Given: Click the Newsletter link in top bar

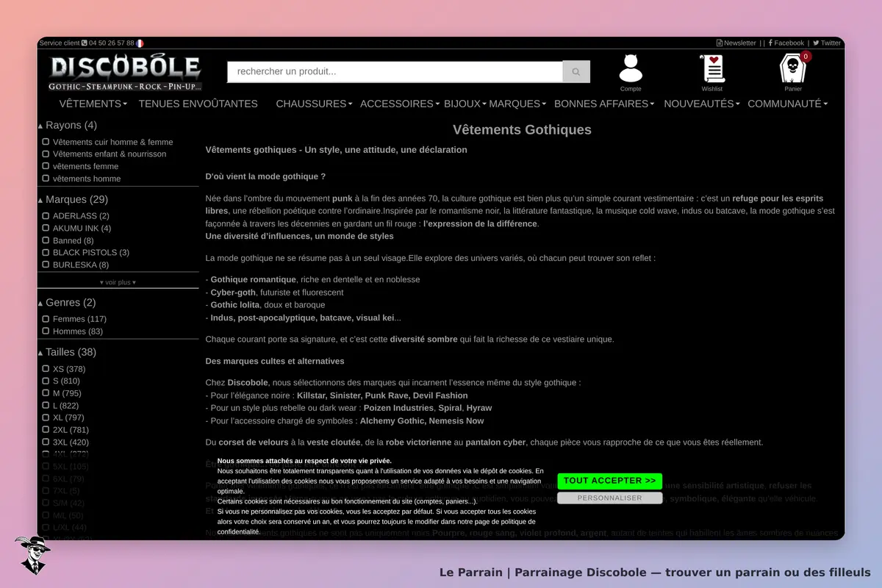Looking at the screenshot, I should click(x=736, y=43).
